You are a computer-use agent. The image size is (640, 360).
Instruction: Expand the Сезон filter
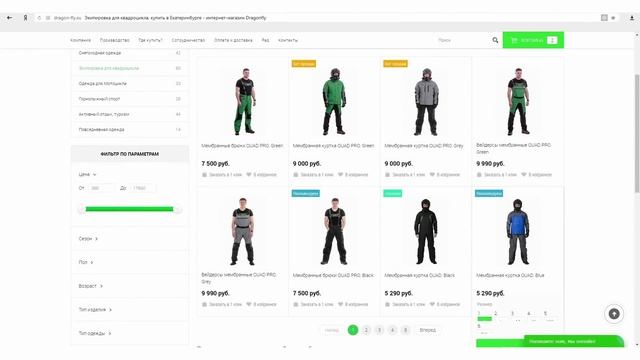point(88,239)
